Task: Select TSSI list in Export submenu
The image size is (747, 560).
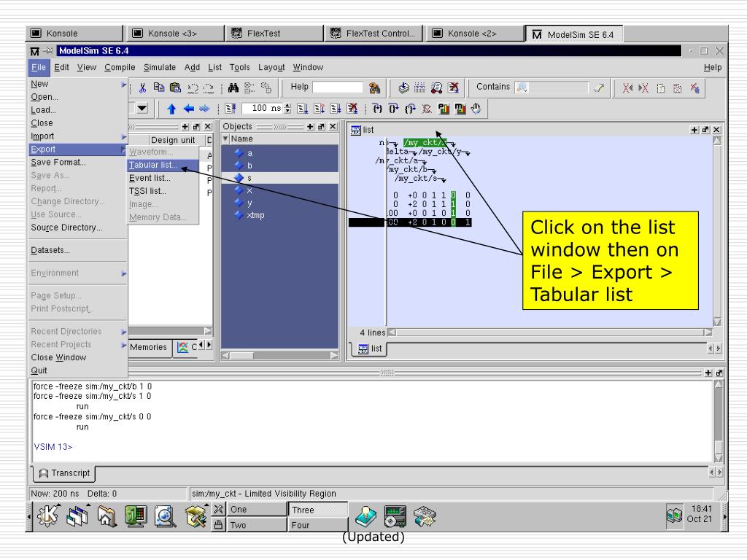Action: pyautogui.click(x=163, y=191)
